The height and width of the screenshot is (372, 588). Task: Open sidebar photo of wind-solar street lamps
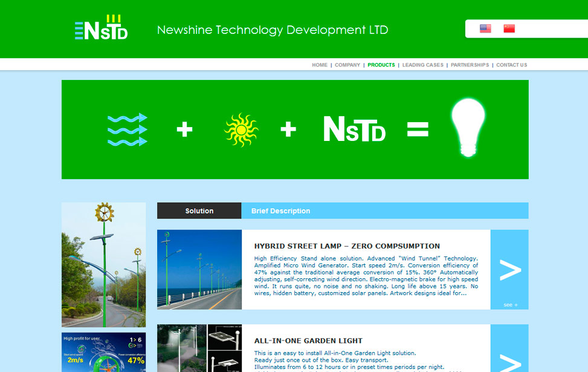coord(103,265)
